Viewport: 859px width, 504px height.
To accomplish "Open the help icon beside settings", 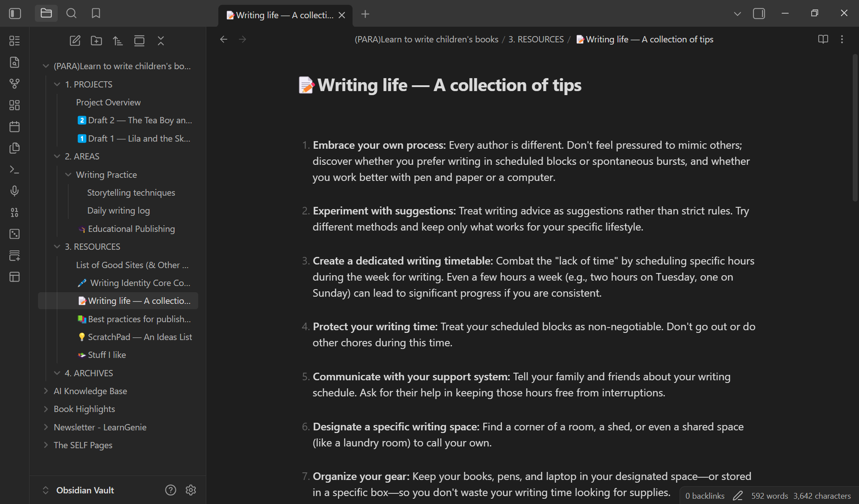I will click(170, 490).
